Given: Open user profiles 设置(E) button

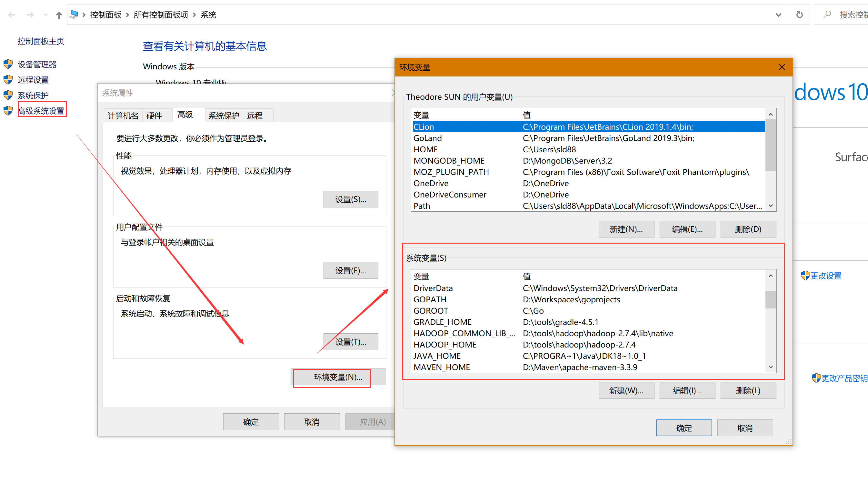Looking at the screenshot, I should 351,270.
